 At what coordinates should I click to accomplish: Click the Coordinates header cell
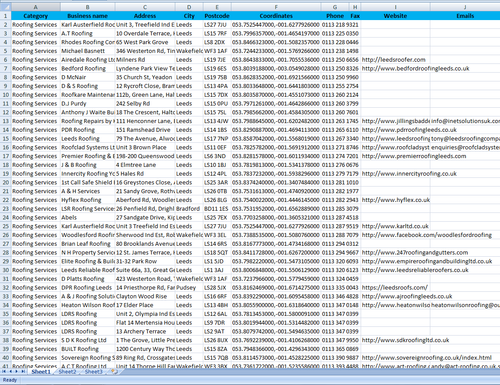coord(276,16)
